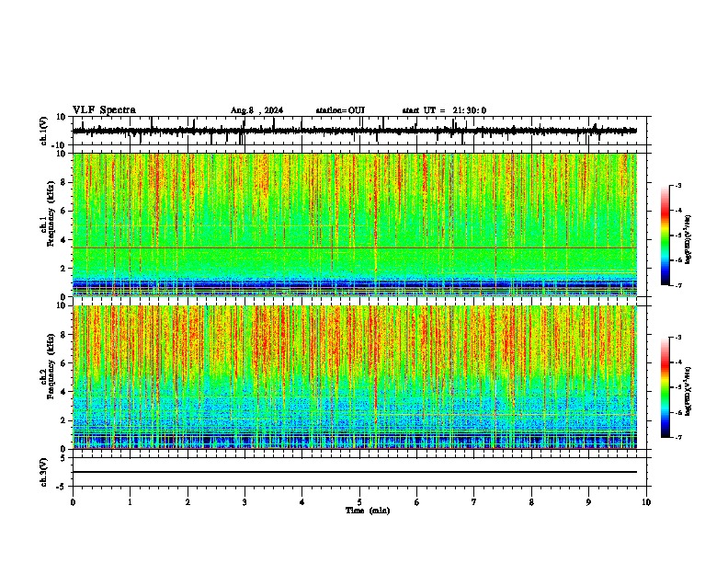Viewport: 728px width, 563px height.
Task: Click time axis tick label 10
Action: pyautogui.click(x=646, y=502)
